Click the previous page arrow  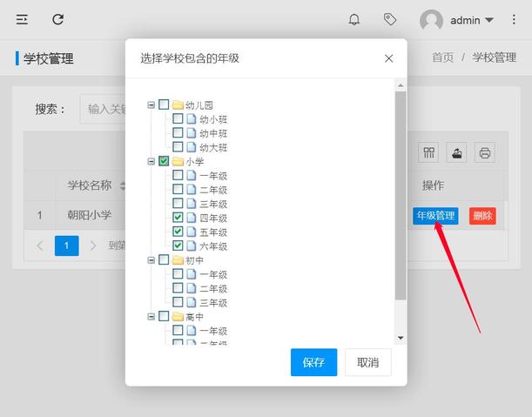40,245
